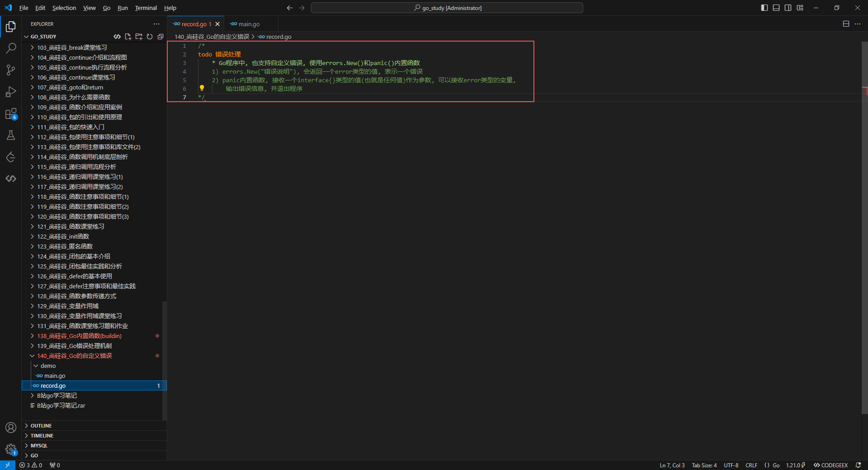Click Ln 7, Col 3 cursor position
868x470 pixels.
[672, 465]
